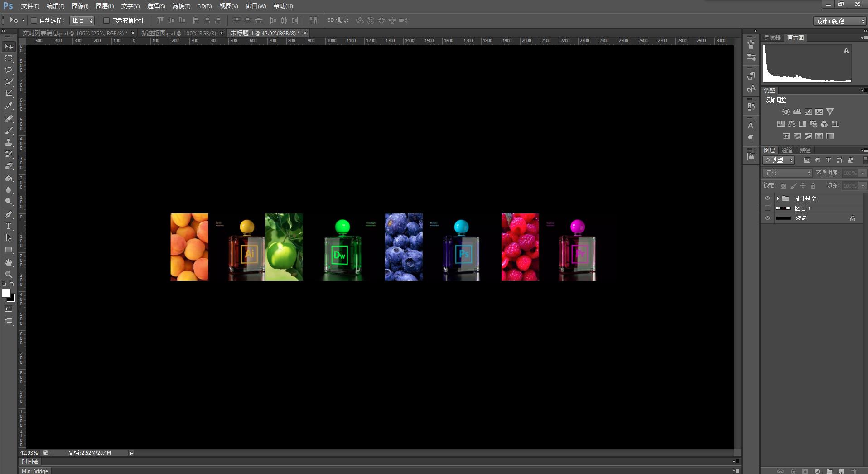Select the Zoom tool
The image size is (868, 474).
tap(9, 275)
